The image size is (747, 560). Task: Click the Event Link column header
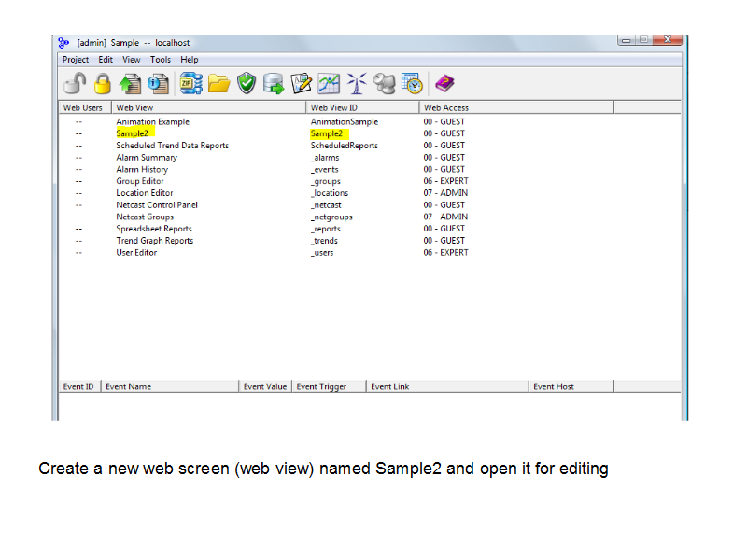click(x=447, y=386)
